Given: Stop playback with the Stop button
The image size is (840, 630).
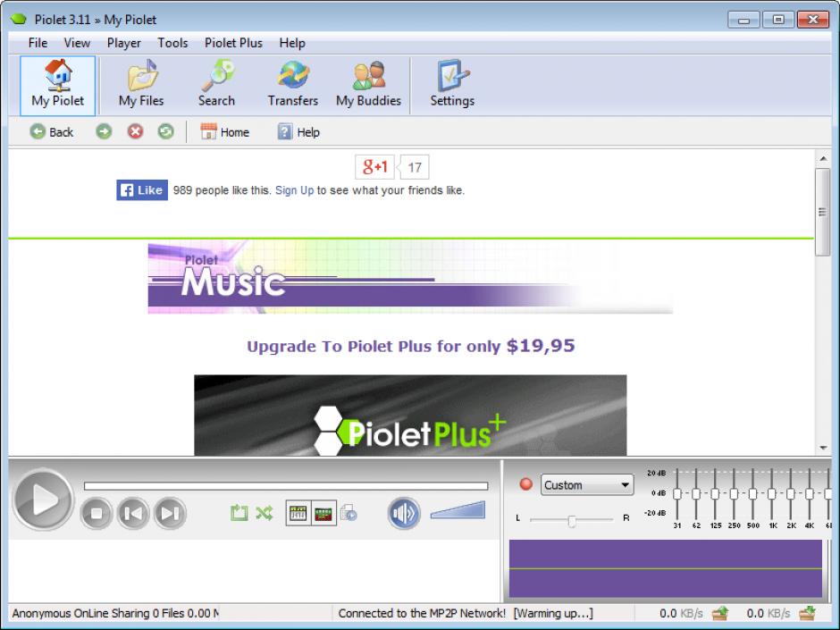Looking at the screenshot, I should 97,513.
